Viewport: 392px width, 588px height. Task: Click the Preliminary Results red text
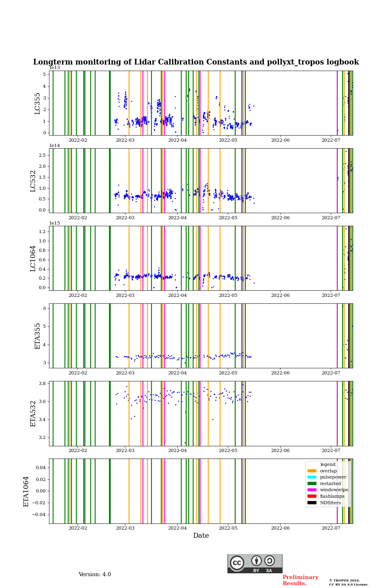[x=300, y=580]
